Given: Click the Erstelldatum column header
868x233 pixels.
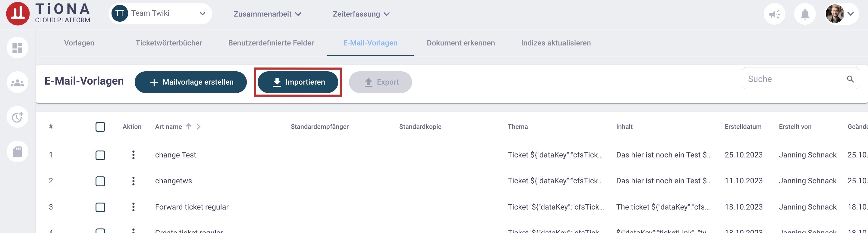Looking at the screenshot, I should pos(743,127).
